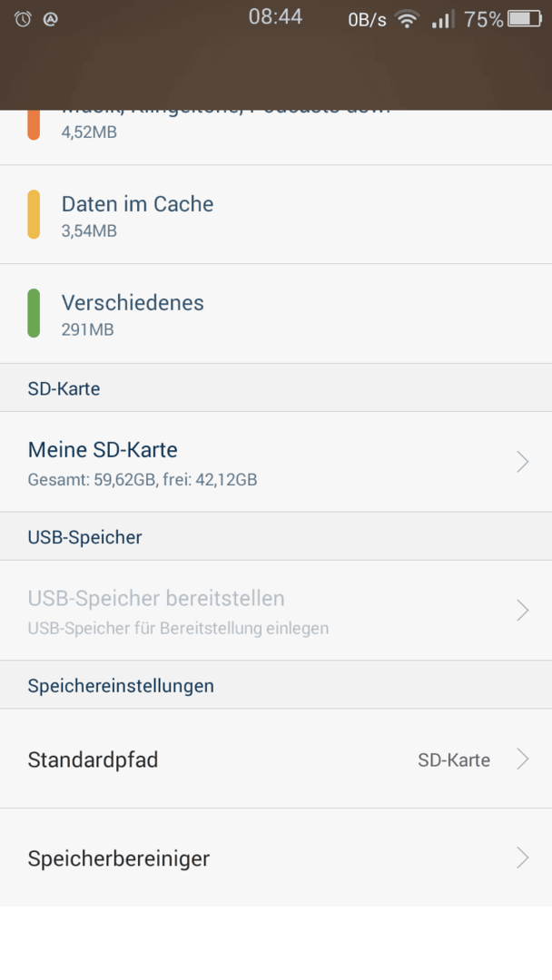Tap the Wi-Fi signal icon
This screenshot has height=980, width=552.
pyautogui.click(x=408, y=19)
